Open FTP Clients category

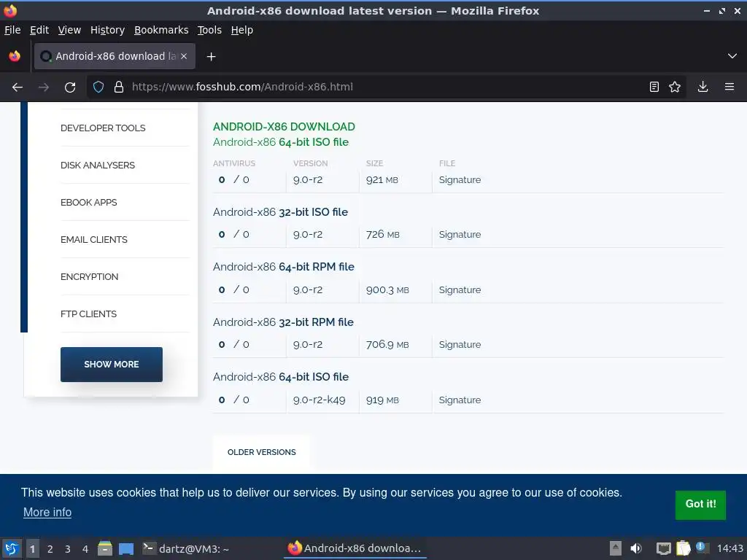pyautogui.click(x=88, y=314)
